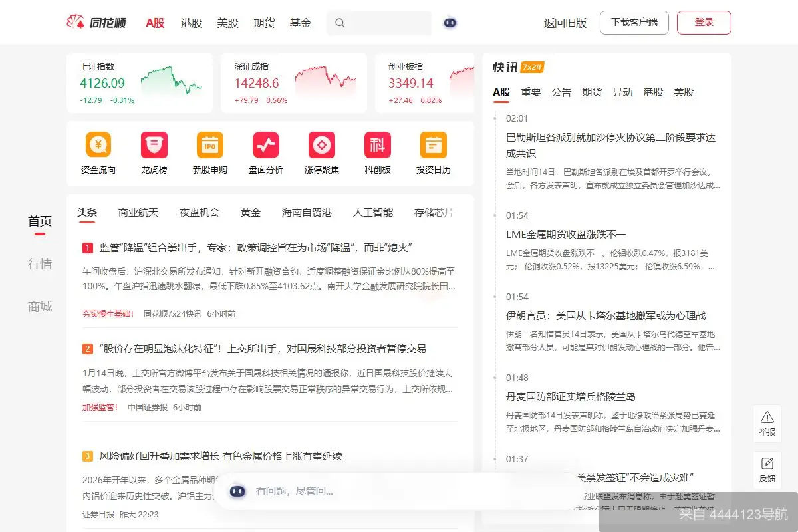Switch to the 港股 tab
The width and height of the screenshot is (798, 532).
click(191, 22)
